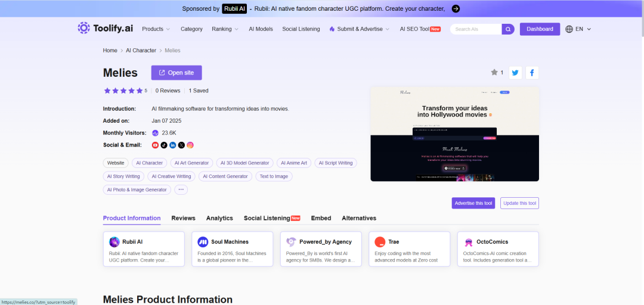The height and width of the screenshot is (305, 644).
Task: Click Update this tool button
Action: click(x=519, y=203)
